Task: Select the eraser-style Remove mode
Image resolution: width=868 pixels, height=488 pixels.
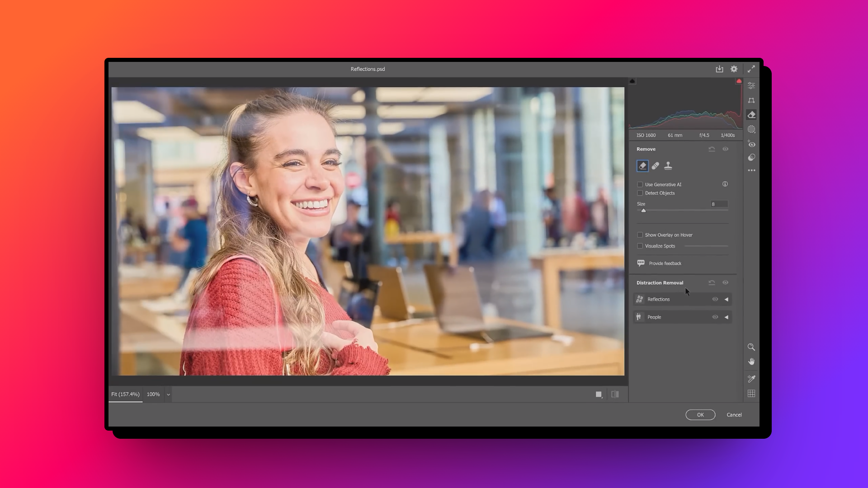Action: coord(642,165)
